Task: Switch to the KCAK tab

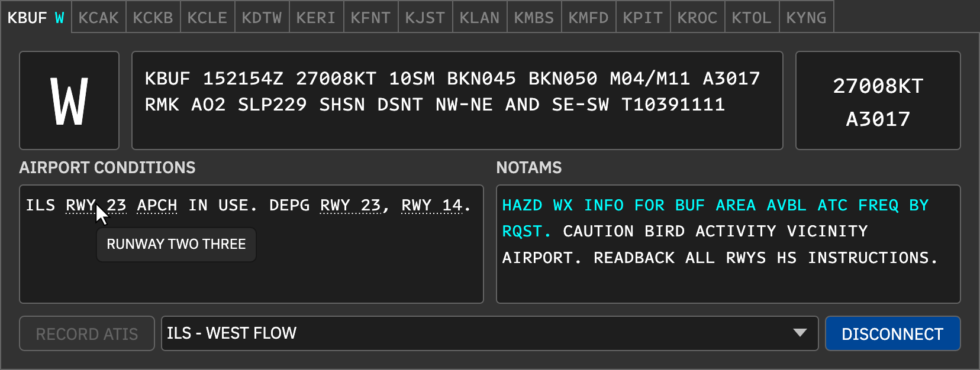Action: point(99,18)
